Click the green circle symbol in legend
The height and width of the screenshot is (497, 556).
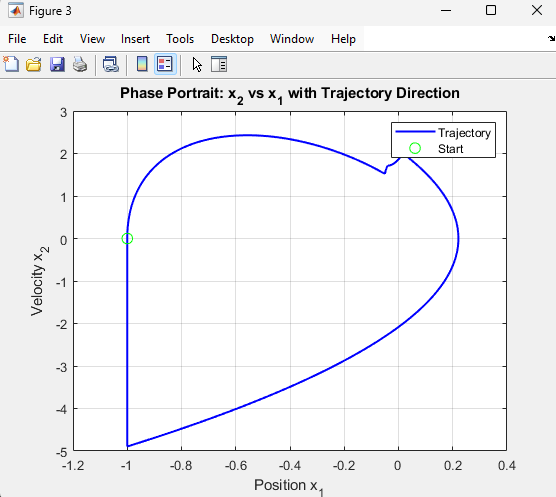coord(415,148)
